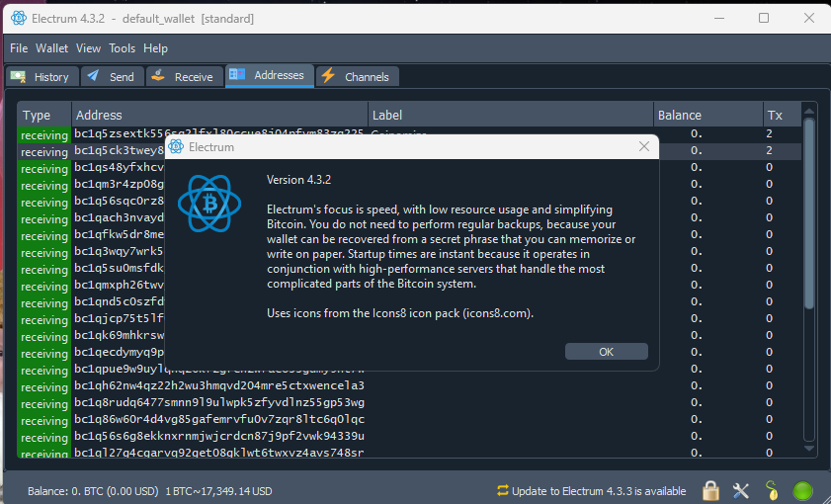Click the Channels tab lightning icon
The height and width of the screenshot is (504, 831).
coord(328,75)
